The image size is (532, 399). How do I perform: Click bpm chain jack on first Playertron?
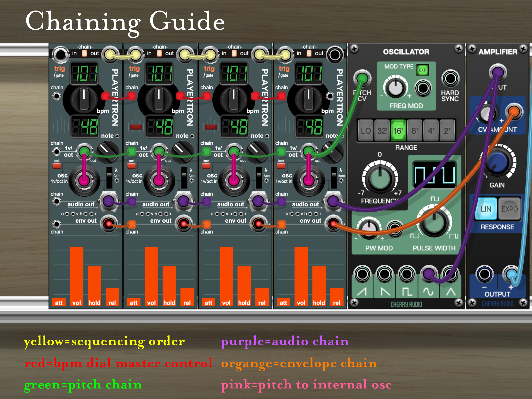click(57, 96)
